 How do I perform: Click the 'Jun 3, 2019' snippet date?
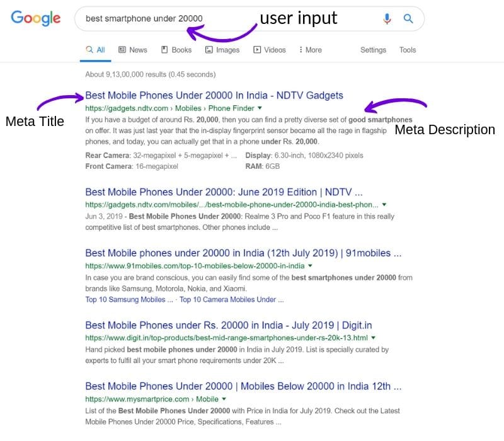[x=104, y=216]
